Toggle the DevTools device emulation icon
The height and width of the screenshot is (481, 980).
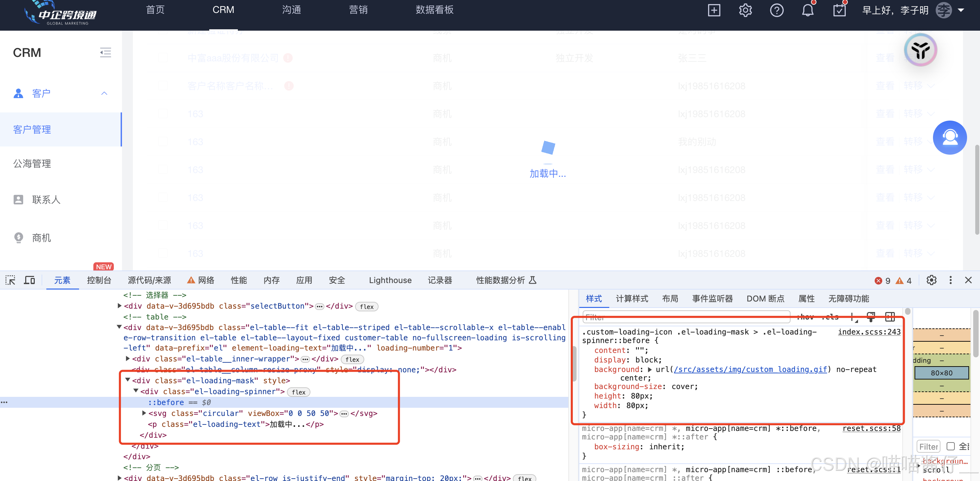29,280
